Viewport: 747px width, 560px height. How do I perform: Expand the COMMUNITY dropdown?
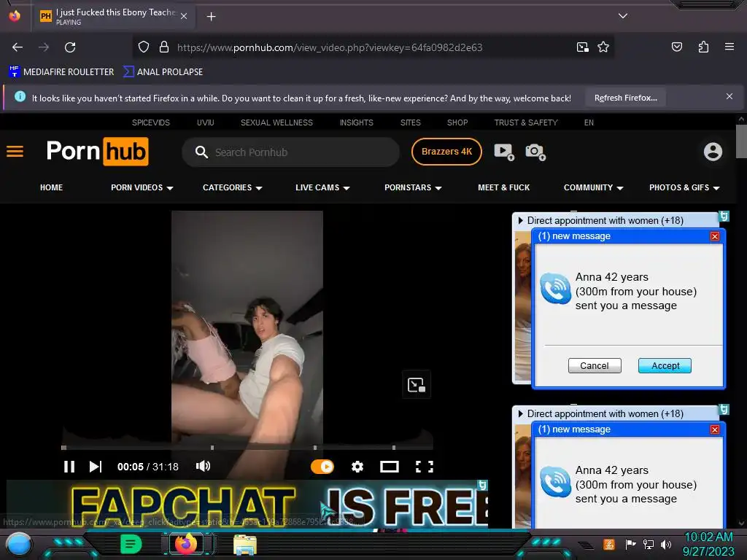pos(594,187)
